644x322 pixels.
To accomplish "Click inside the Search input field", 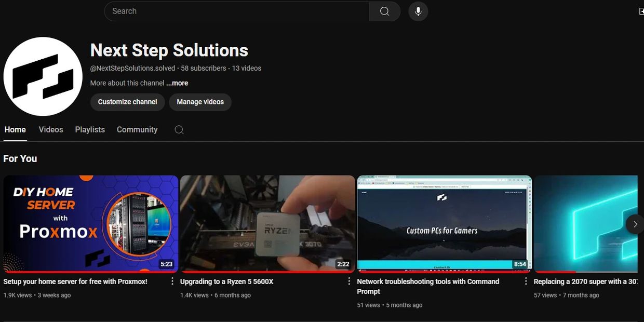I will (236, 11).
